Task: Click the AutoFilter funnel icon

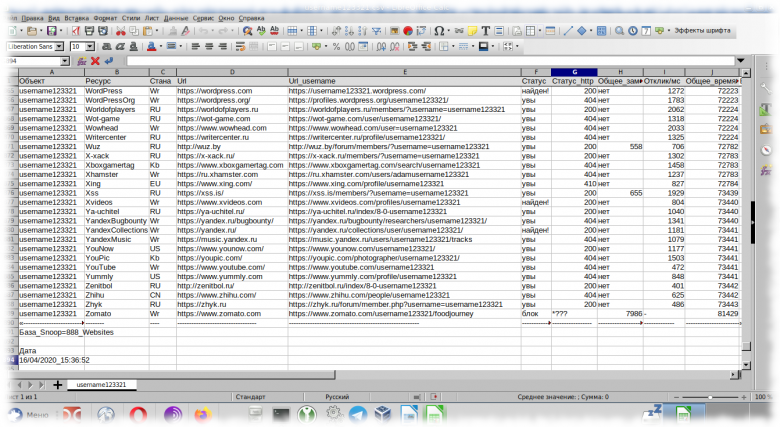Action: coord(377,31)
